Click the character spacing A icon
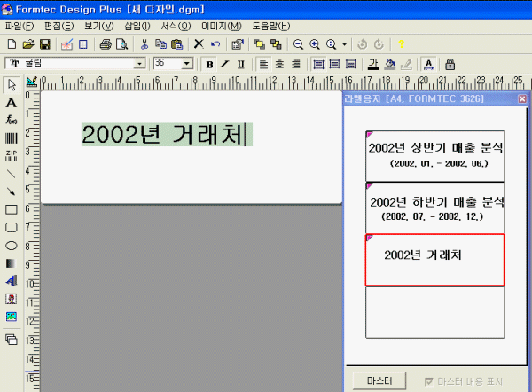Viewport: 532px width, 392px height. click(428, 64)
